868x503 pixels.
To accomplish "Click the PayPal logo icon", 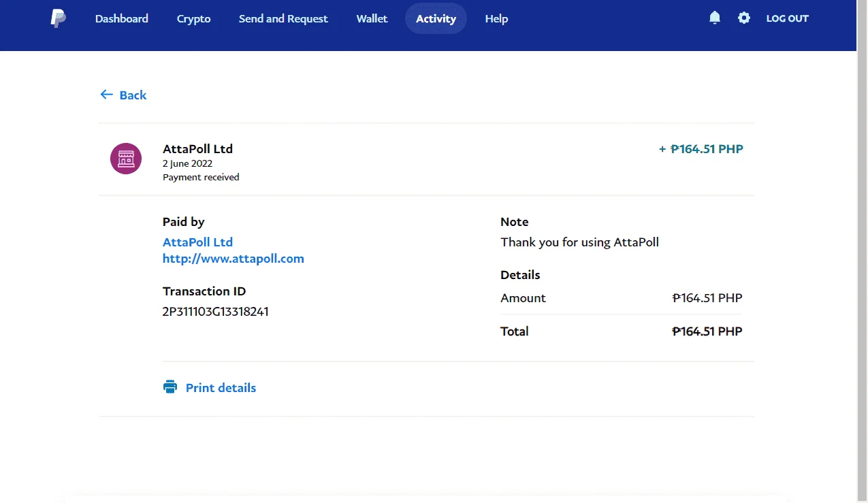I will tap(58, 18).
